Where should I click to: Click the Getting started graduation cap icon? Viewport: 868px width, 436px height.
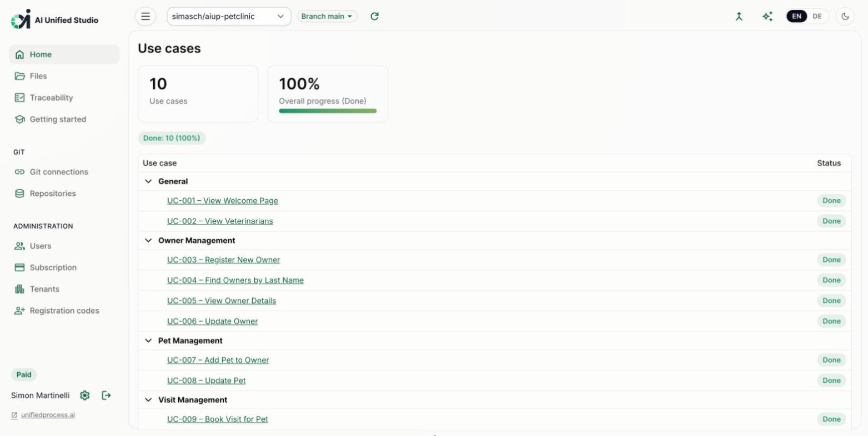20,119
